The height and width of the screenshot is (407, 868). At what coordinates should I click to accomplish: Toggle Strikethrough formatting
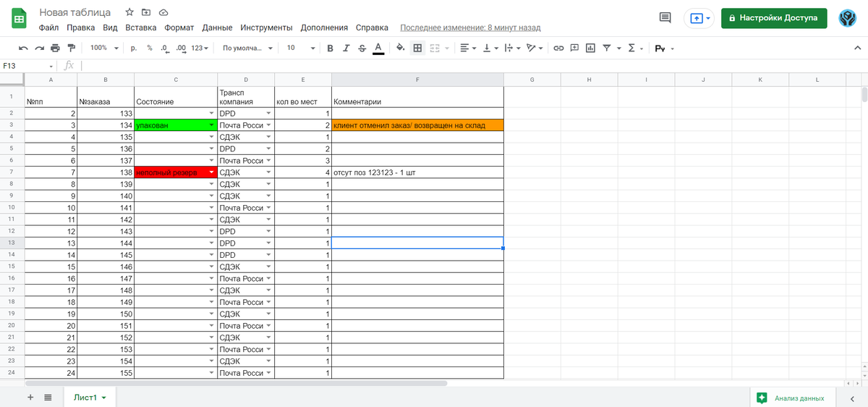click(362, 48)
